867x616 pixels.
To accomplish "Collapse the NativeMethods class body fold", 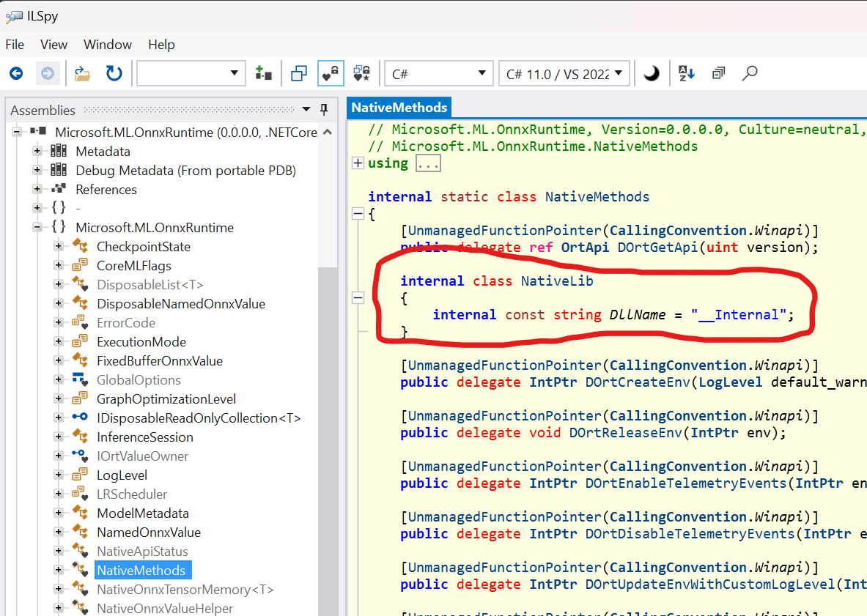I will (358, 213).
